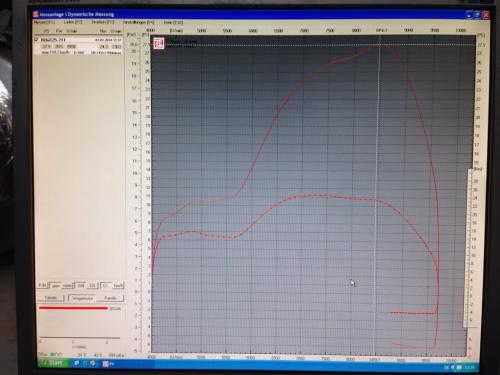
Task: Open the Laden [F2] menu
Action: pyautogui.click(x=73, y=22)
